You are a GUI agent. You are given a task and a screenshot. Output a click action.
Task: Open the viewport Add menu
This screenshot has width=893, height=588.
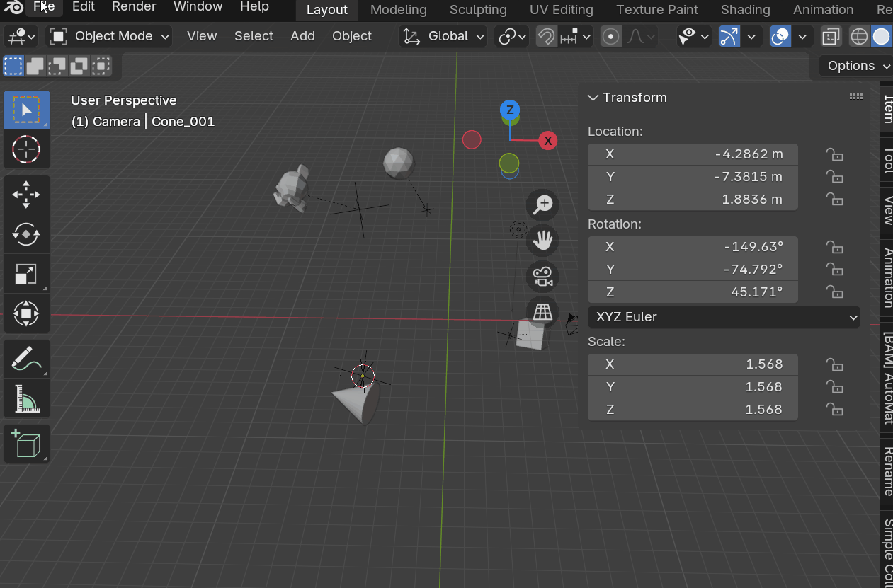point(302,36)
